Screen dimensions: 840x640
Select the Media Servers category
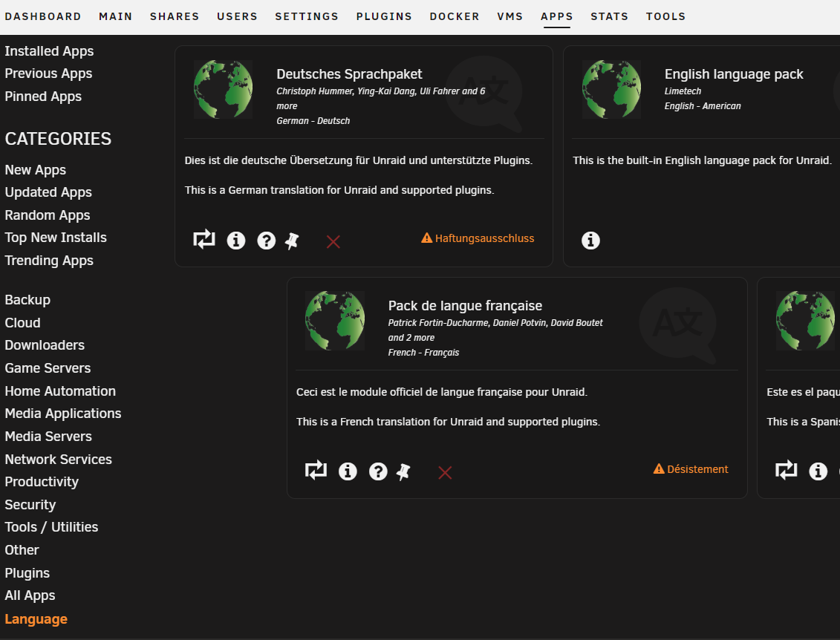tap(48, 437)
